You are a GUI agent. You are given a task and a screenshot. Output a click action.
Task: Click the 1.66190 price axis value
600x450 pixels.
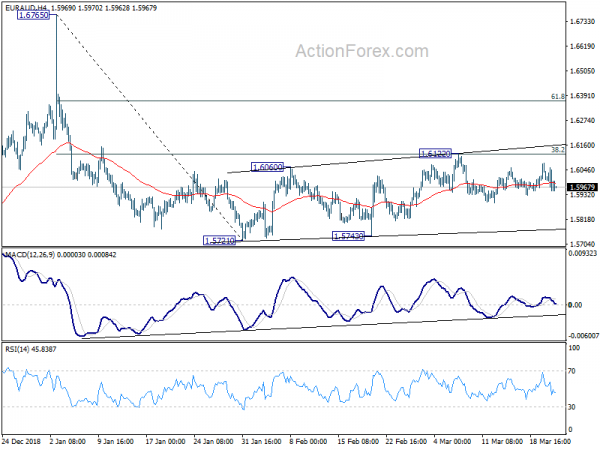click(x=582, y=46)
